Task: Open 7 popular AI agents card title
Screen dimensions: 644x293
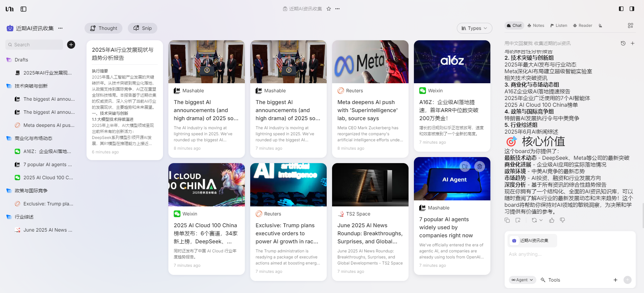Action: 446,227
